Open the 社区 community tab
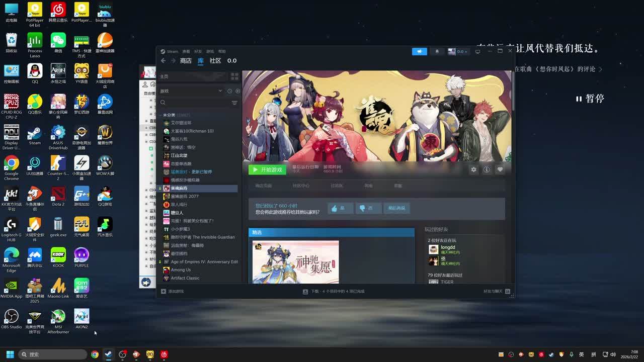This screenshot has height=362, width=644. point(215,61)
